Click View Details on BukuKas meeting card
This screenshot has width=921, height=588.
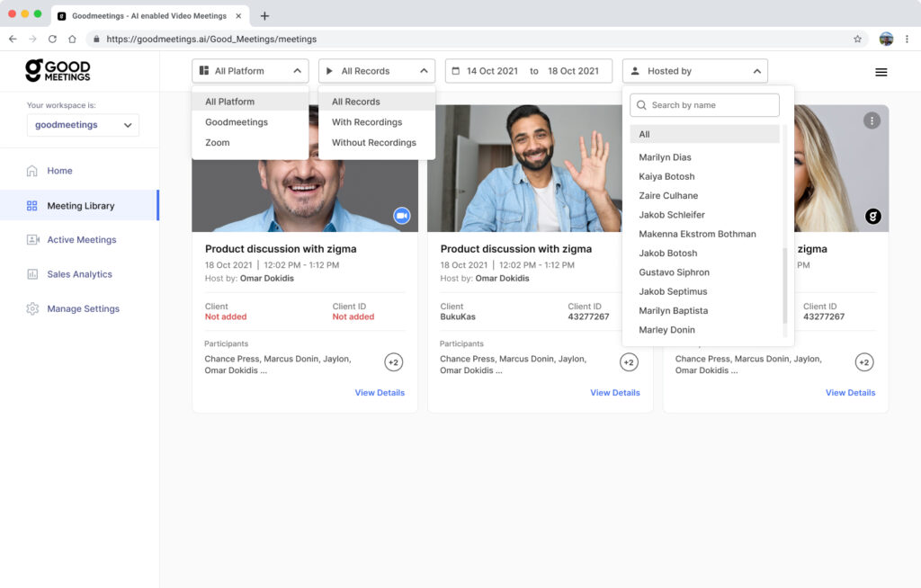tap(615, 393)
